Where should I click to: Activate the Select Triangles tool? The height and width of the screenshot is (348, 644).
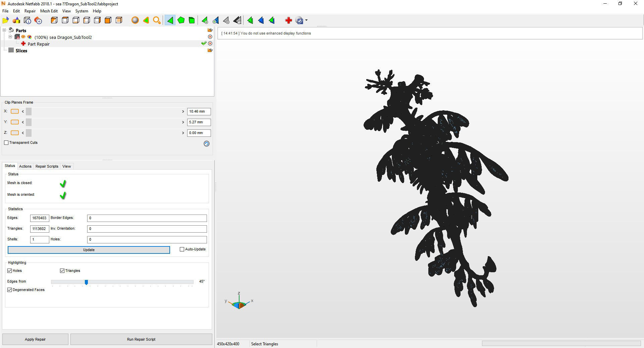click(x=170, y=20)
